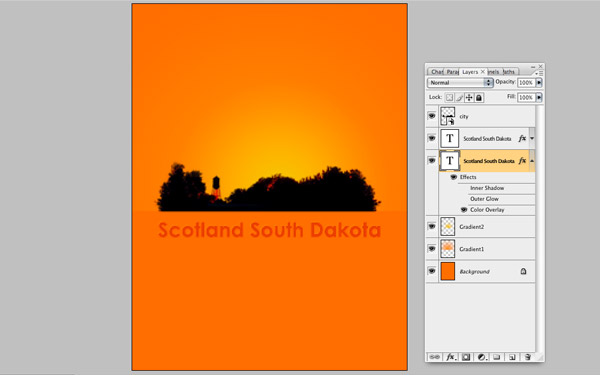The image size is (600, 375).
Task: Expand effects of upper Scotland South Dakota layer
Action: (x=532, y=139)
